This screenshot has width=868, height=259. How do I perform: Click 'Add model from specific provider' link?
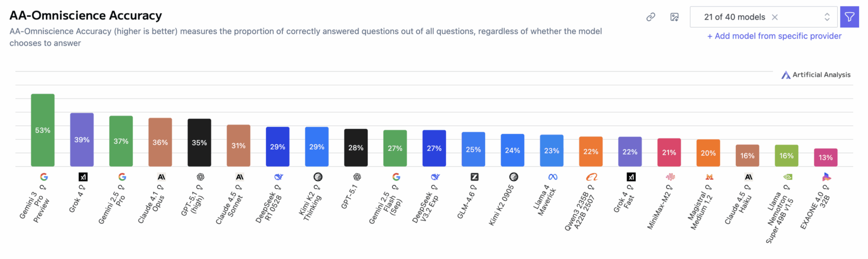click(x=774, y=36)
